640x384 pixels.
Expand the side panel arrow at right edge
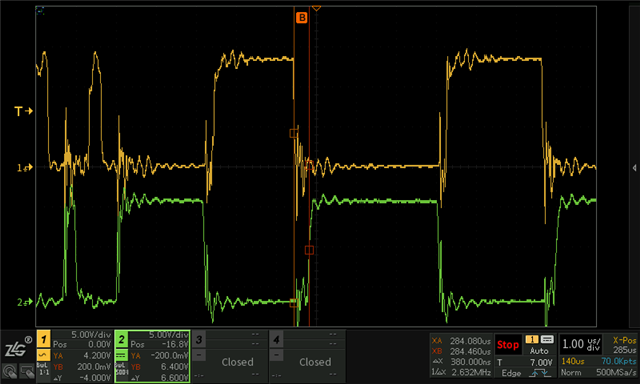pos(634,168)
